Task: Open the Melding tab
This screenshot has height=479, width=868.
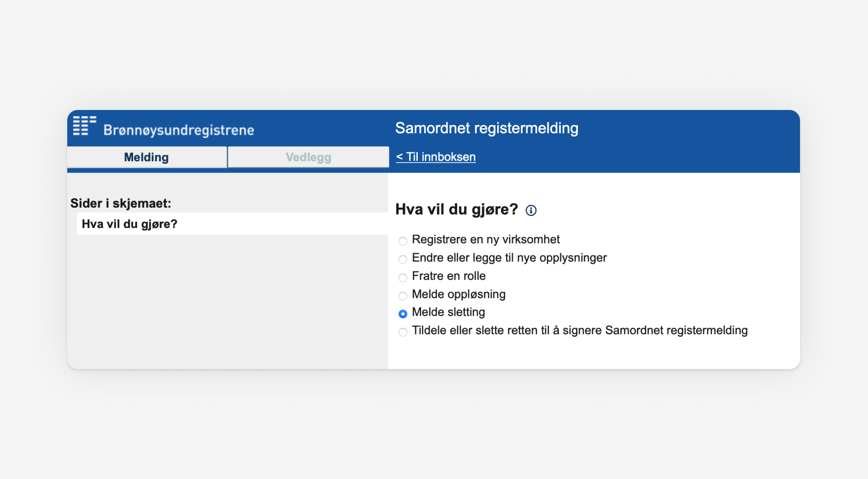Action: 146,157
